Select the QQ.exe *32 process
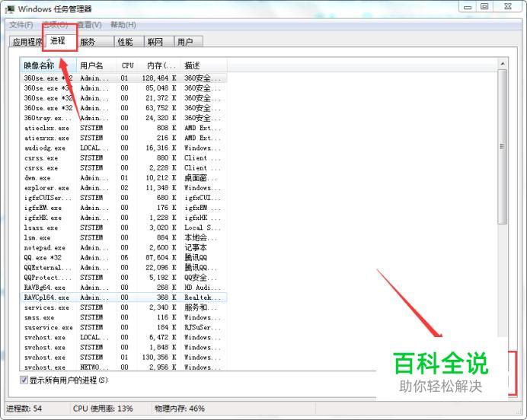527x420 pixels. click(x=123, y=257)
